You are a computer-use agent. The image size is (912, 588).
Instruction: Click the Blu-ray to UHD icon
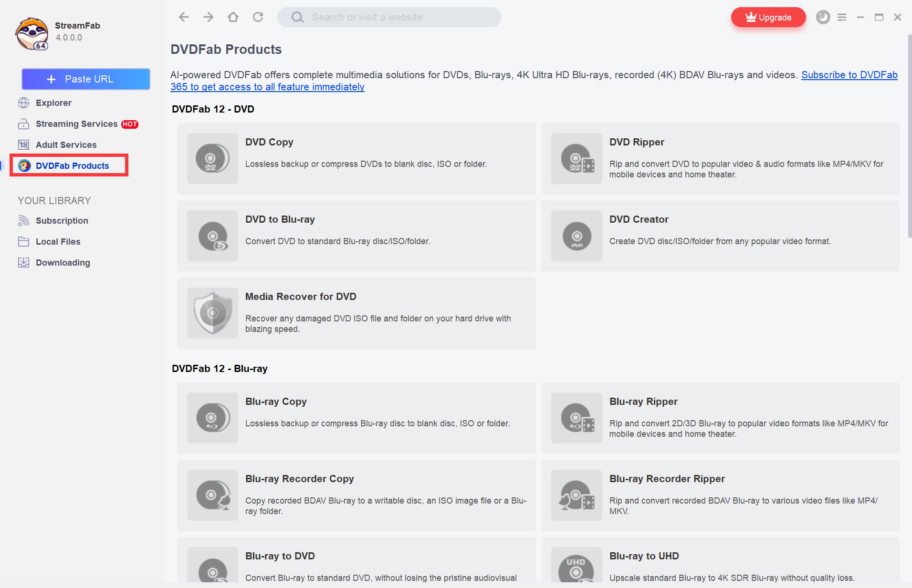click(x=577, y=565)
